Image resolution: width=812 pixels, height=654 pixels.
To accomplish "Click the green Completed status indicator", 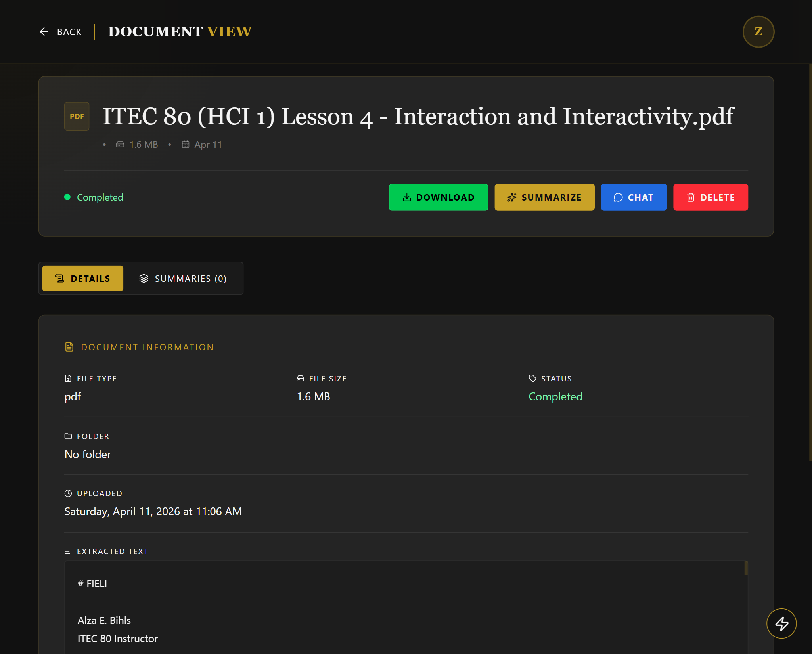I will click(x=94, y=197).
